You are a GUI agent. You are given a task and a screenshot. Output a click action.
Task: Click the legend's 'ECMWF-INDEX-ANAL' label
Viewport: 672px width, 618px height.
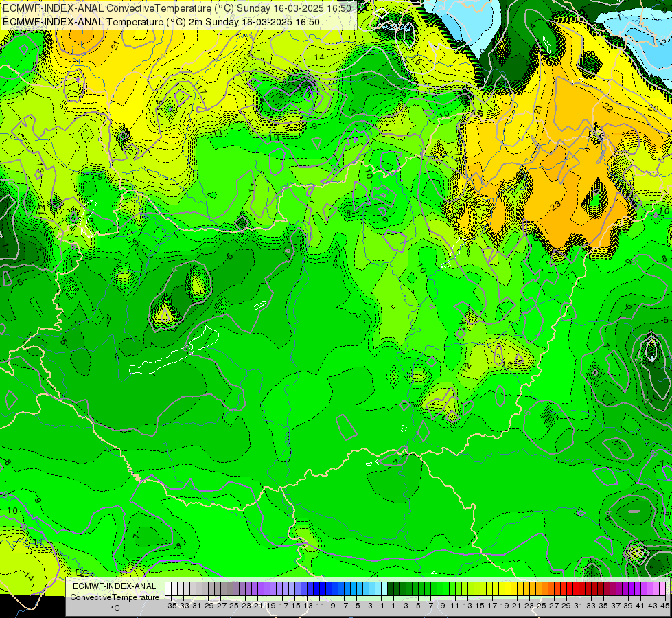115,586
